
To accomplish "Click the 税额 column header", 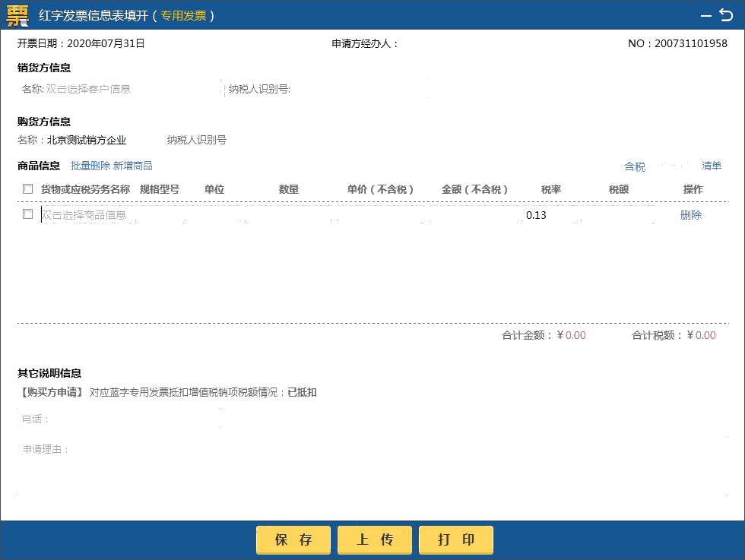I will click(619, 189).
